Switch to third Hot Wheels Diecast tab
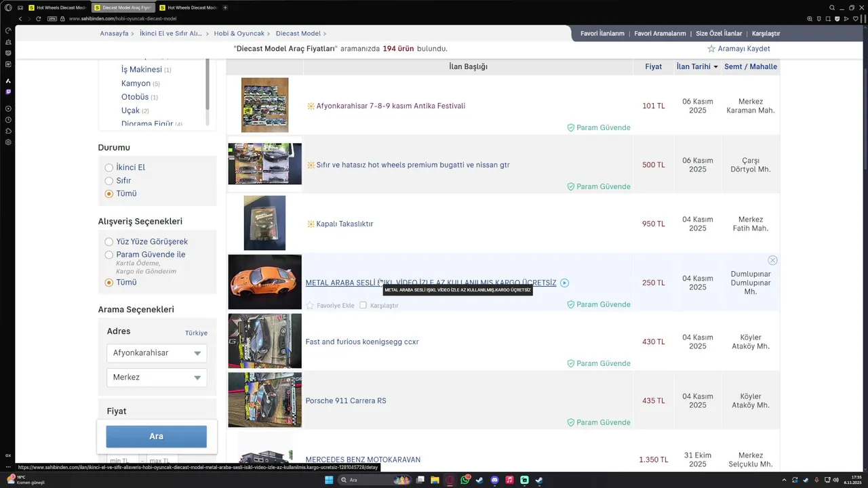Image resolution: width=868 pixels, height=488 pixels. pyautogui.click(x=189, y=7)
